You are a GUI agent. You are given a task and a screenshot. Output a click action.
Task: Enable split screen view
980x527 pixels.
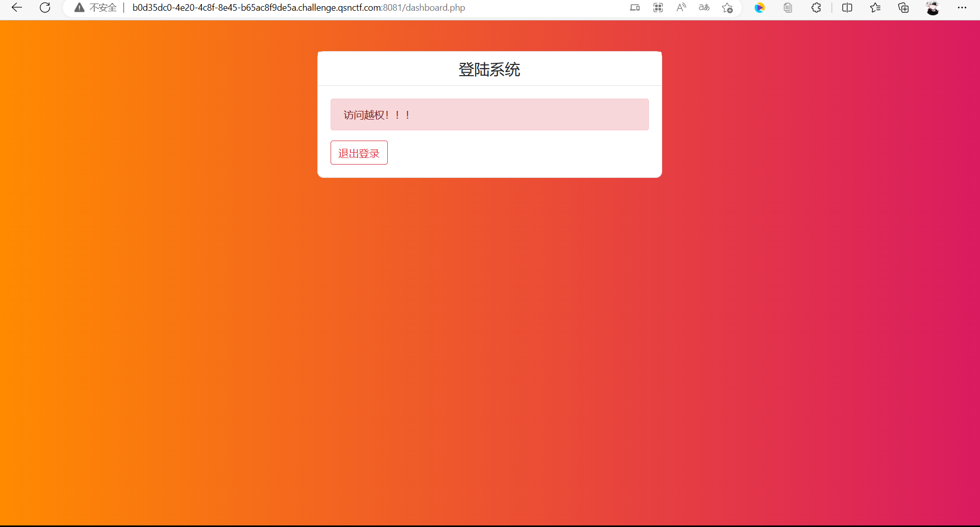coord(847,8)
